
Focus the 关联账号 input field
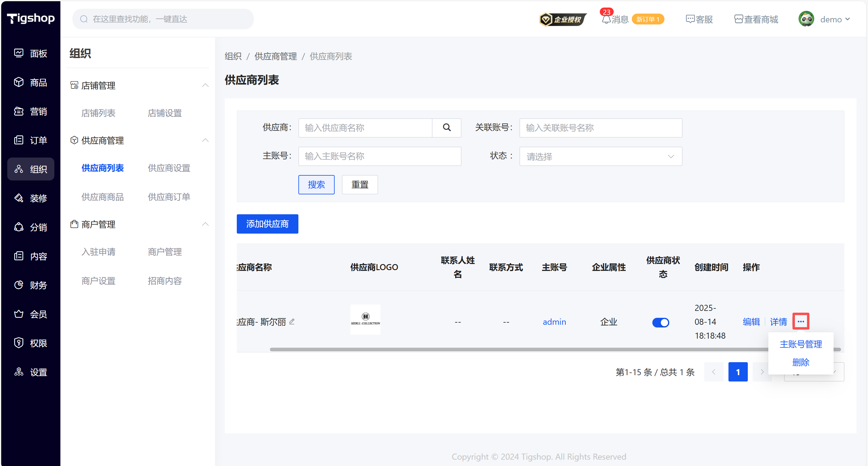click(x=600, y=128)
